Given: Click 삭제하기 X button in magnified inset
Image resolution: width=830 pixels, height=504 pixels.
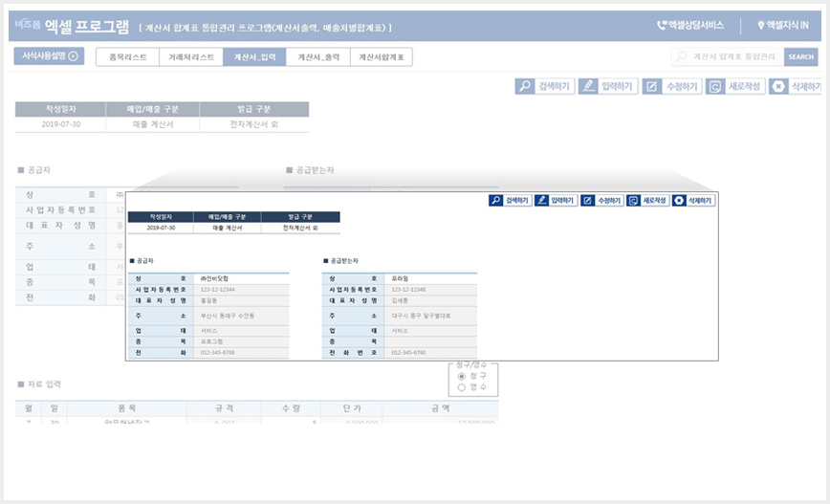Looking at the screenshot, I should pyautogui.click(x=693, y=201).
